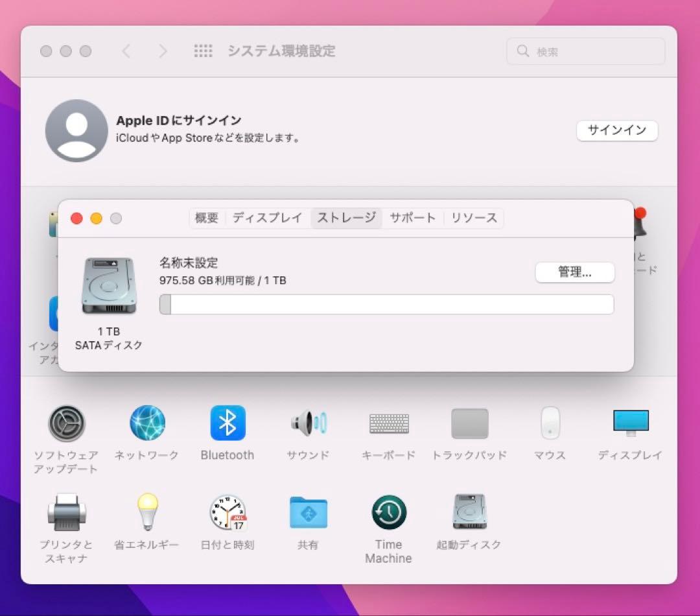Open Time Machine preferences
The image size is (700, 616).
coord(388,513)
